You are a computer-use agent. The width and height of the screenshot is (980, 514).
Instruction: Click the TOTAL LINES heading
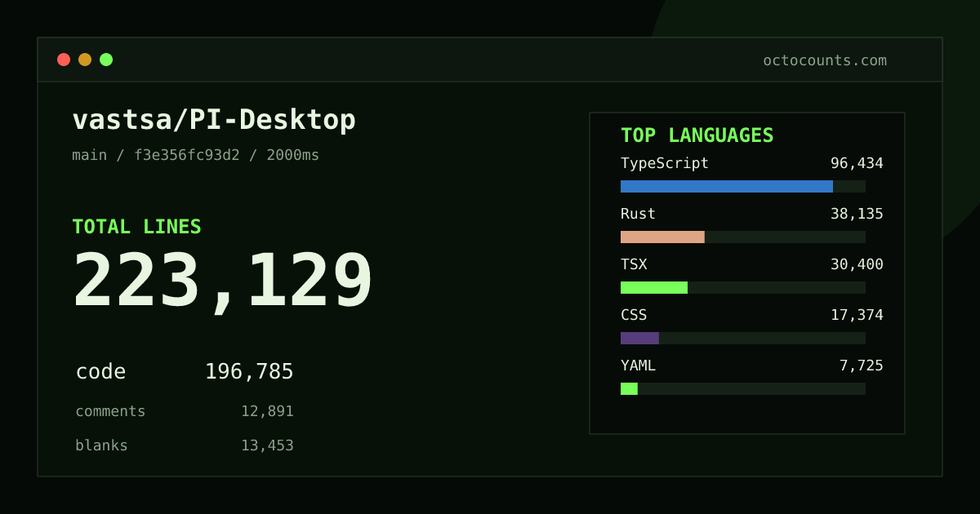[136, 227]
